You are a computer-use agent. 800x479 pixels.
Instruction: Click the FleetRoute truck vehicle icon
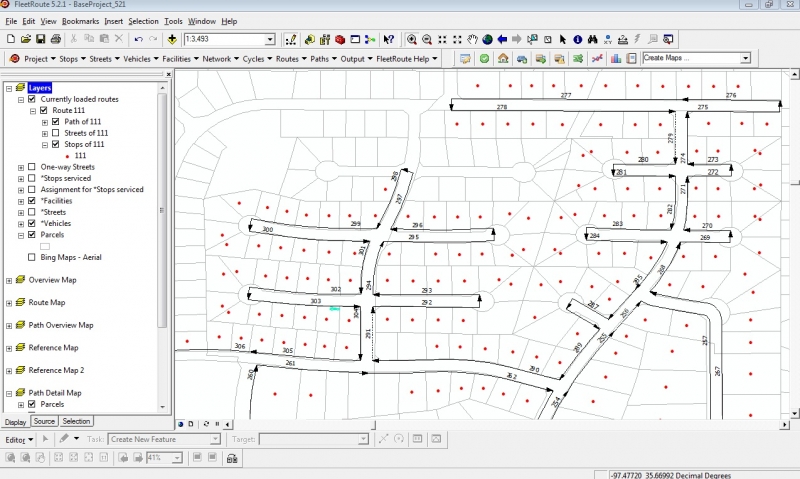pyautogui.click(x=521, y=59)
